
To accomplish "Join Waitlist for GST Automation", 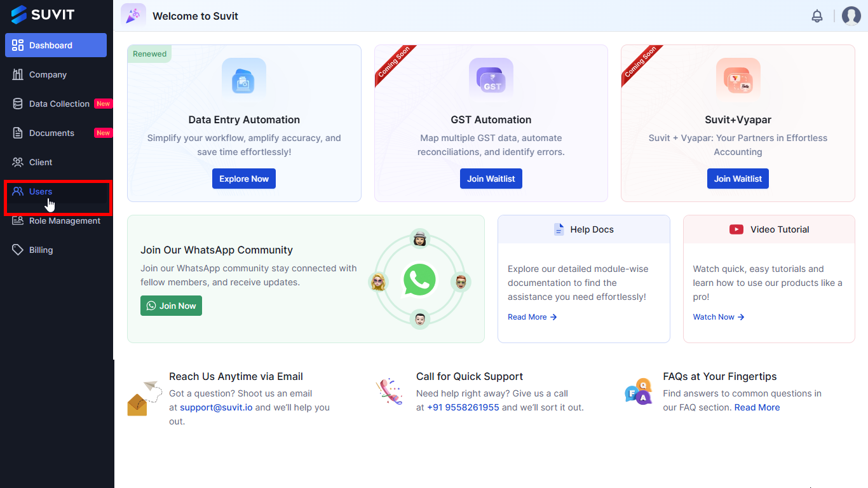I will point(491,179).
